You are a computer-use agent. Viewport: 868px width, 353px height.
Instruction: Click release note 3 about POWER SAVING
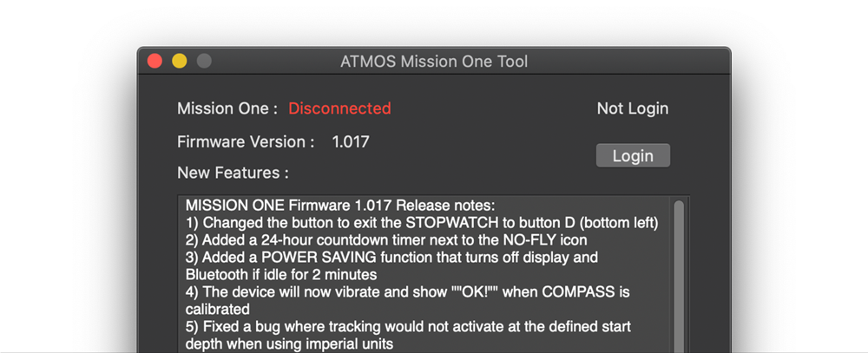392,265
